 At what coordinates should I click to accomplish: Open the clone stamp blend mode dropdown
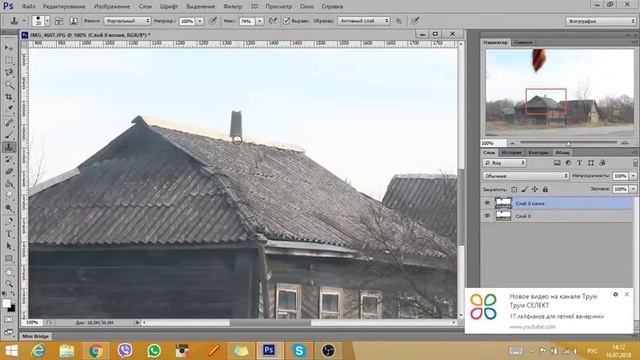tap(127, 21)
